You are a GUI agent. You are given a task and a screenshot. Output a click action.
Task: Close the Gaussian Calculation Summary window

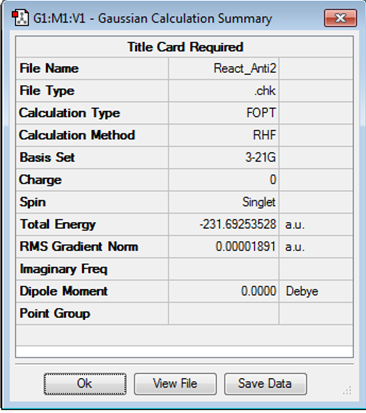click(x=340, y=18)
